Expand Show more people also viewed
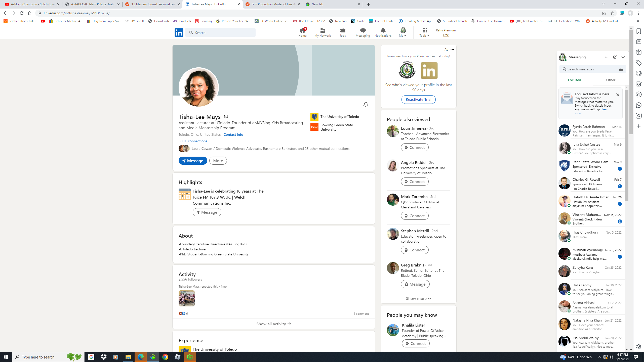This screenshot has height=362, width=644. pyautogui.click(x=418, y=298)
